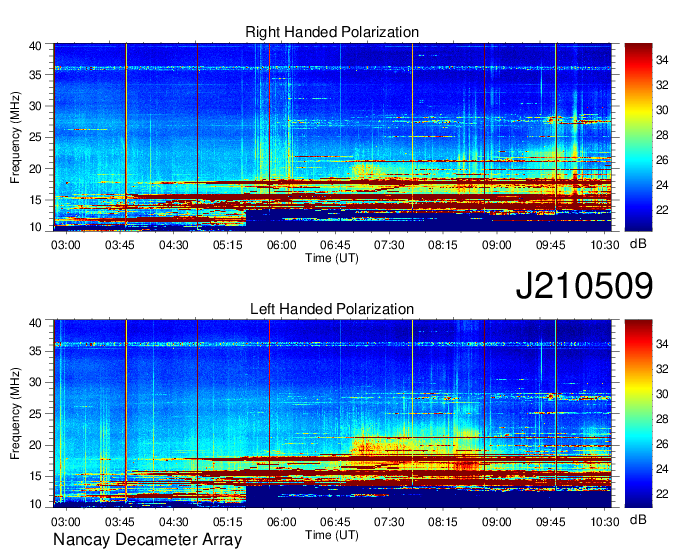Select the "10:30" tick on Left Handed time axis
The image size is (680, 552).
coord(605,522)
